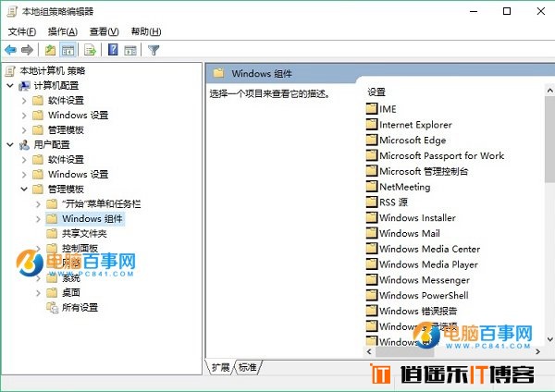Click Microsoft Passport for Work folder icon
The image size is (555, 392).
tap(371, 155)
